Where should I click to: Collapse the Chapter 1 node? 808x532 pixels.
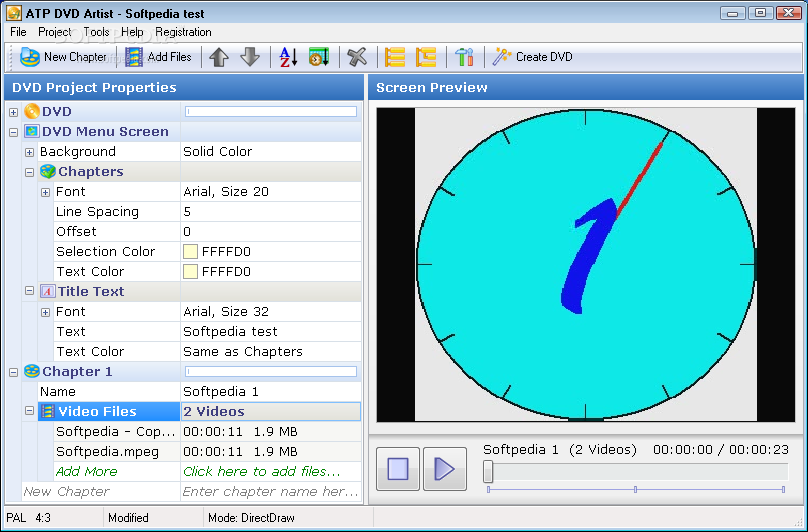(x=13, y=372)
